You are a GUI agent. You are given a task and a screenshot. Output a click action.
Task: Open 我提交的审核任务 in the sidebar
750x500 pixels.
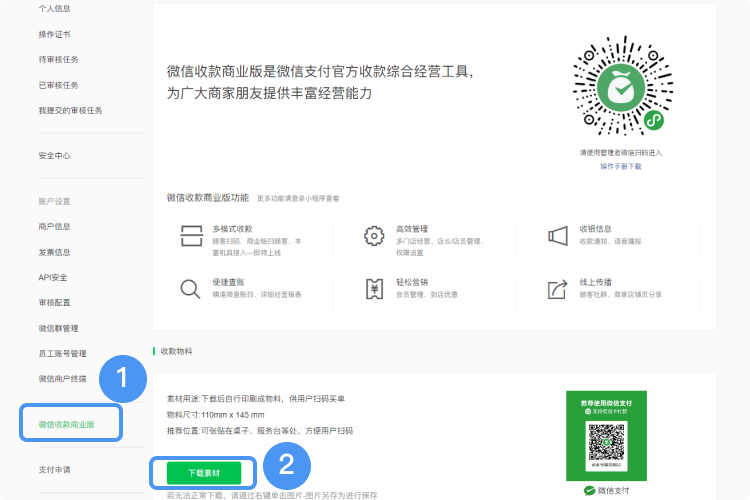tap(70, 111)
